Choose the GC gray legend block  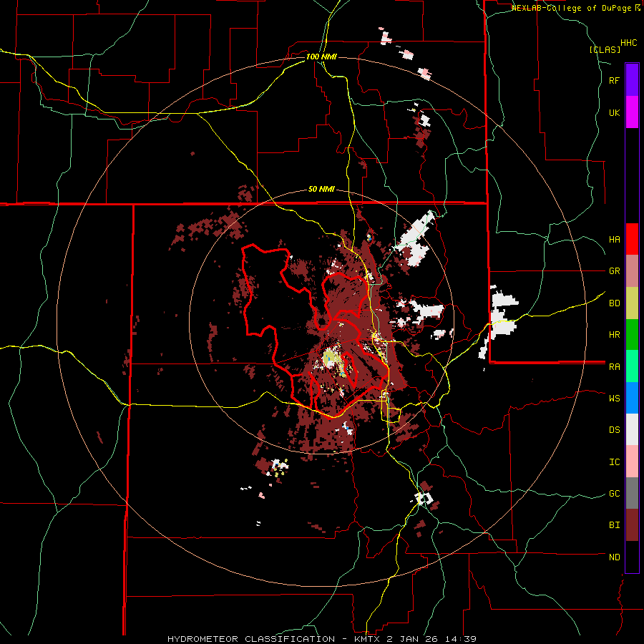(x=632, y=493)
